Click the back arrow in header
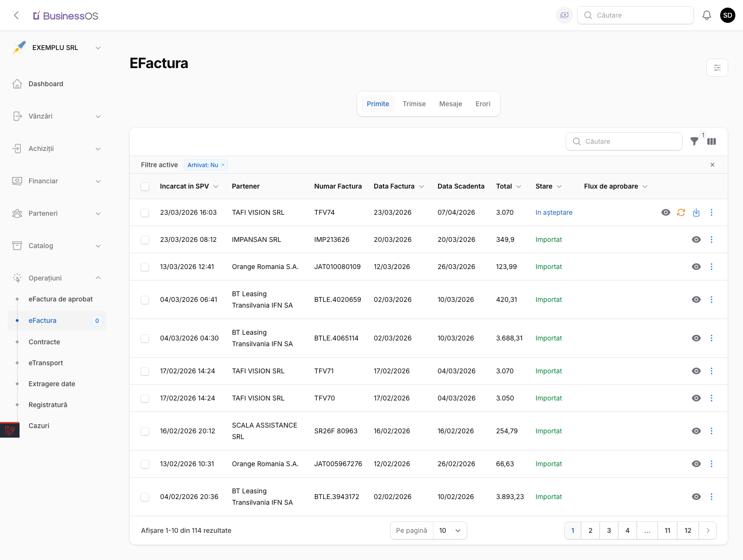This screenshot has height=560, width=743. coord(17,15)
